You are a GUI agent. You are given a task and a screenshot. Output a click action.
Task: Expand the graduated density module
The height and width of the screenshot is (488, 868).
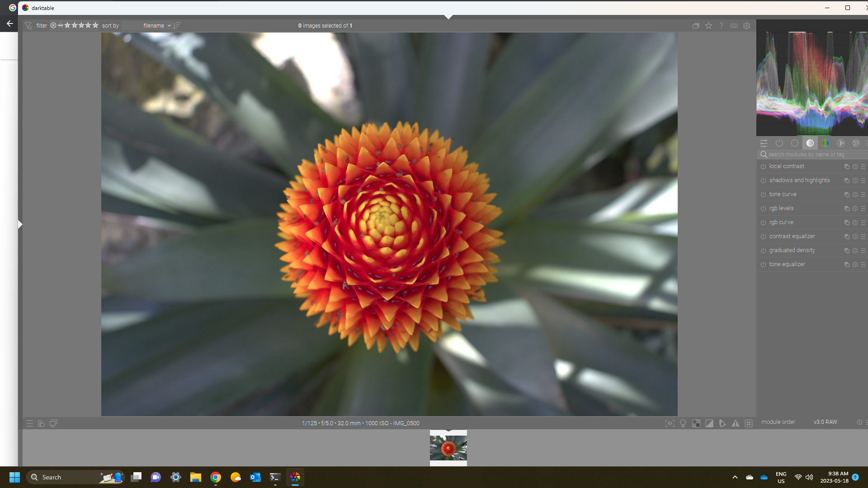792,250
